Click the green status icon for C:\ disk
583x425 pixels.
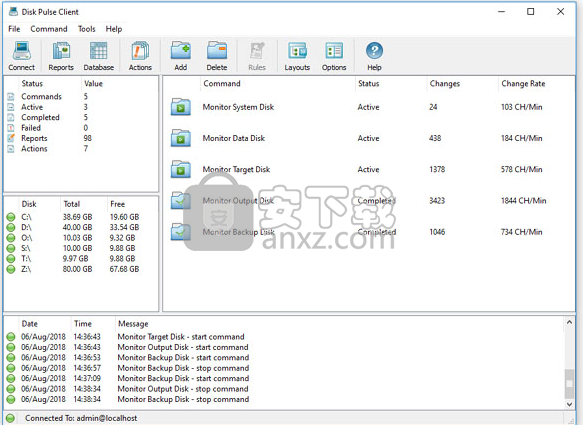click(11, 217)
